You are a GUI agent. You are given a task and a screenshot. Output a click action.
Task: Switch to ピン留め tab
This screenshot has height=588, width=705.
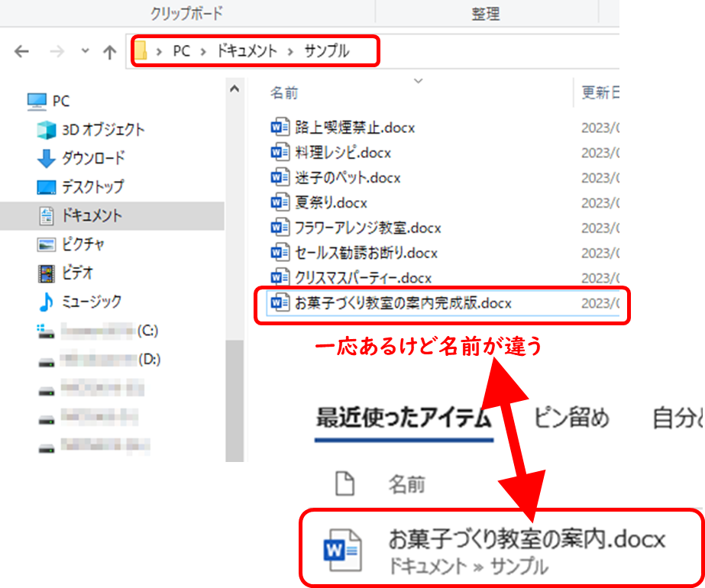[x=571, y=418]
